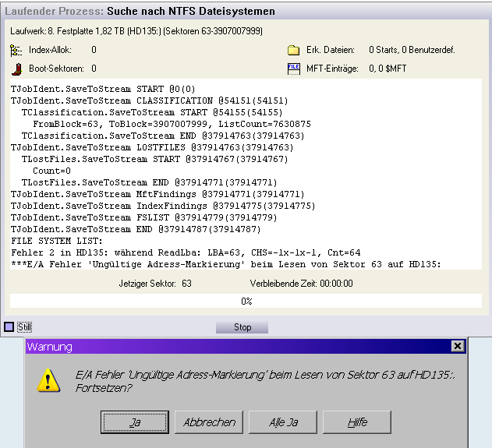Click the '0 Starts, 0 Benutzerdef.' value
492x448 pixels.
(x=412, y=50)
